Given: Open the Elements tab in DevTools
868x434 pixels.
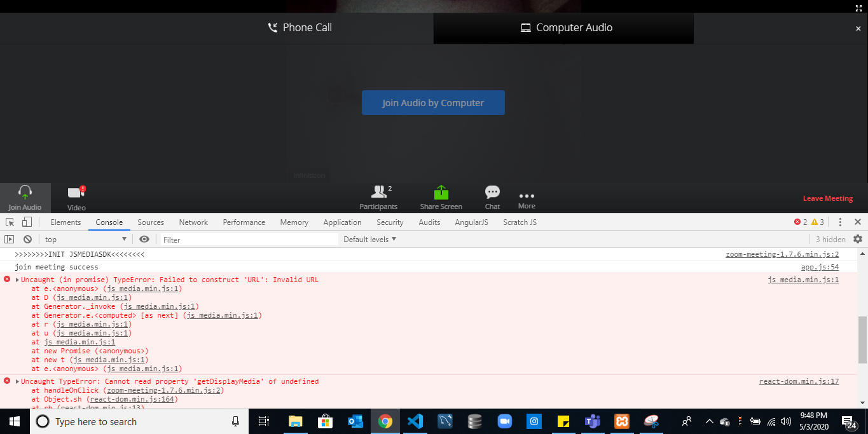Looking at the screenshot, I should tap(65, 222).
